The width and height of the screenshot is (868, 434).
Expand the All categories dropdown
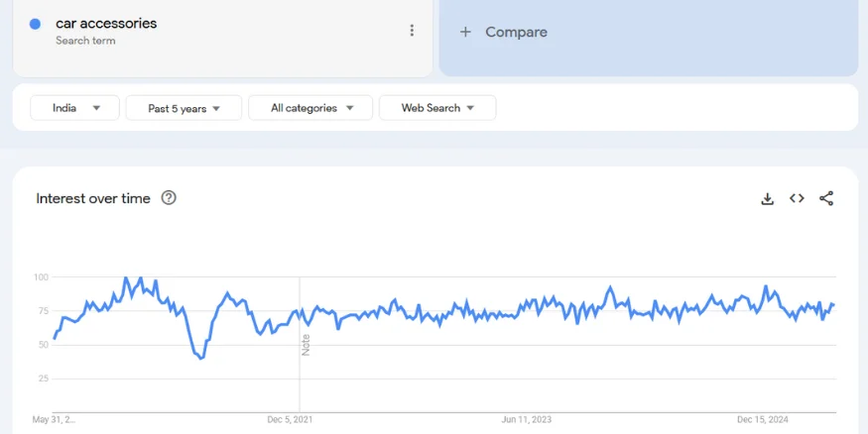pos(310,108)
